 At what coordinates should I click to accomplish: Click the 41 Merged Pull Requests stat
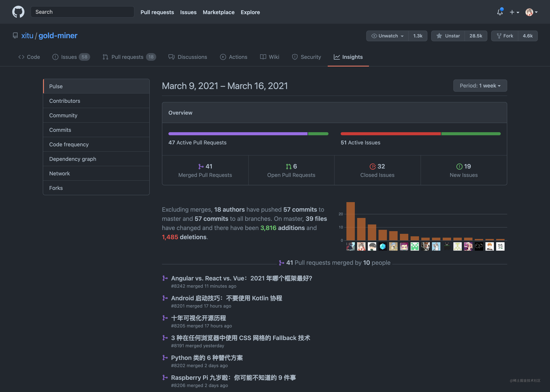pyautogui.click(x=205, y=170)
